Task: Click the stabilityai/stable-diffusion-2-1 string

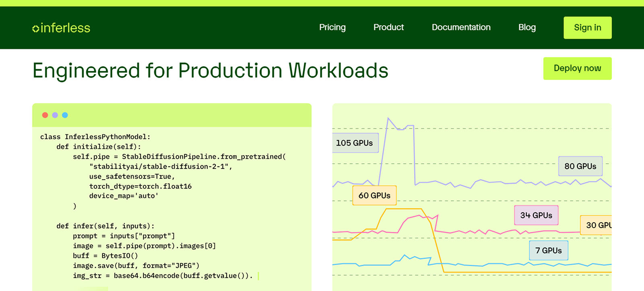Action: [x=161, y=166]
